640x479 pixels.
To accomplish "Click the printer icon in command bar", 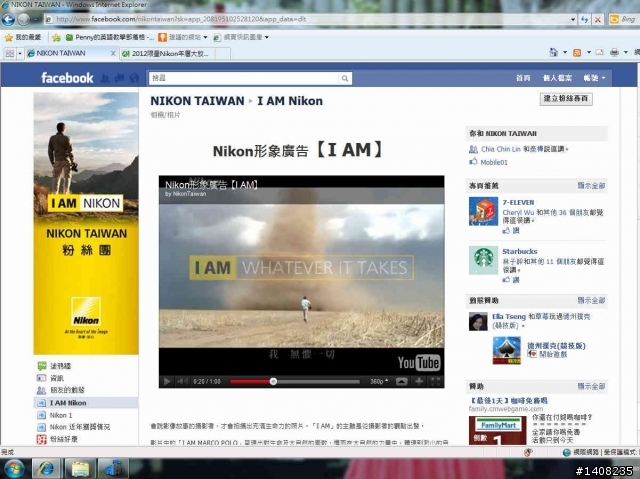I will pyautogui.click(x=614, y=52).
